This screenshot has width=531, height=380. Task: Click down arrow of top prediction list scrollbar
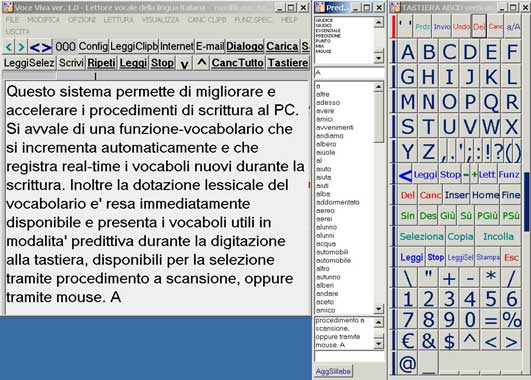click(x=379, y=58)
